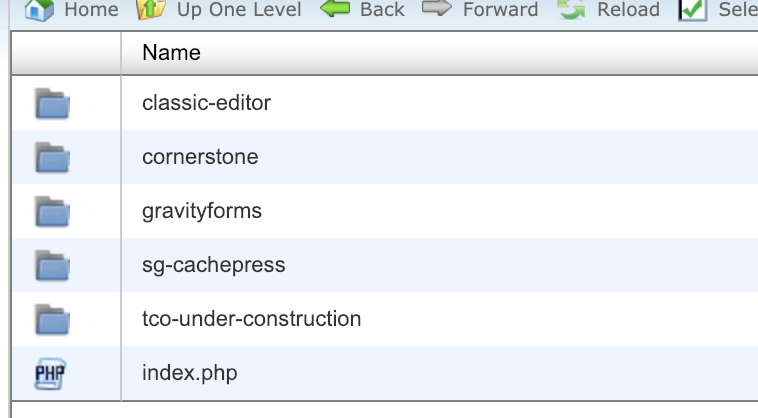Click the green Back arrow icon
The height and width of the screenshot is (418, 758).
click(x=335, y=10)
